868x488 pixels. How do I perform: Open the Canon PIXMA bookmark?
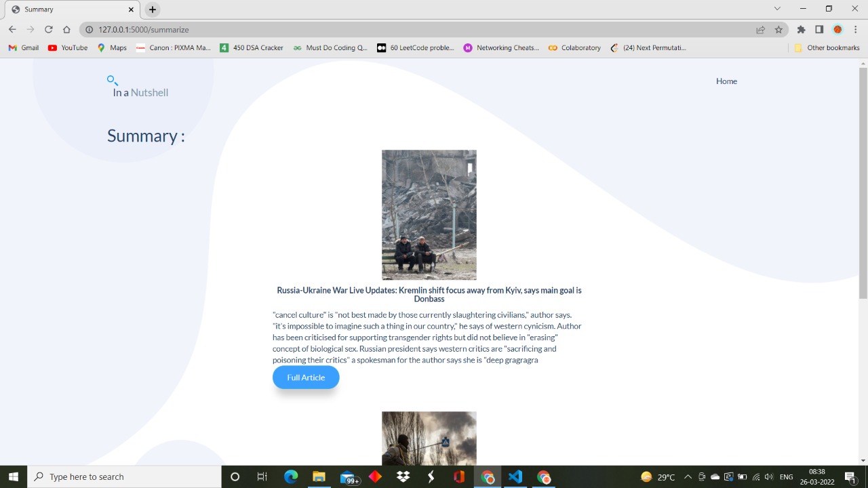[174, 47]
